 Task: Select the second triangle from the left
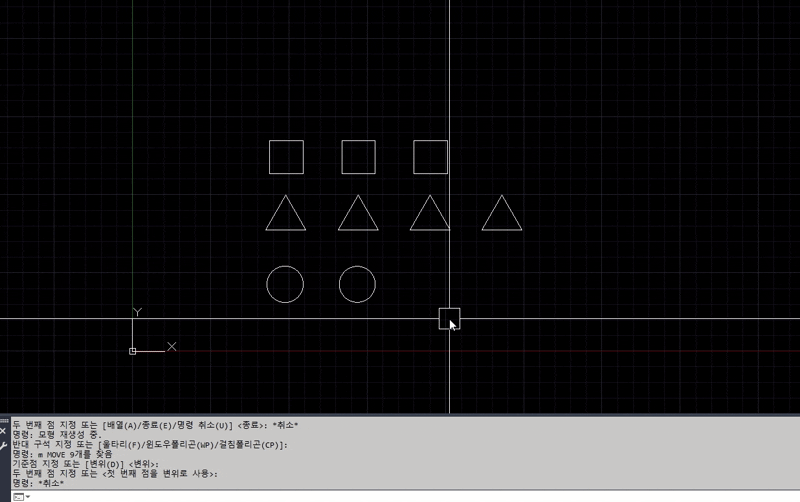(x=358, y=213)
